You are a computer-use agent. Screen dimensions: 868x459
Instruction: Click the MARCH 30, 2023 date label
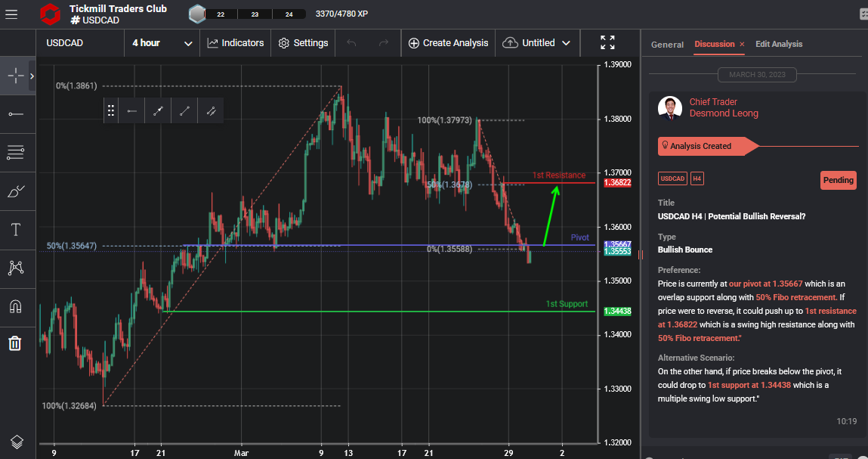pos(757,75)
